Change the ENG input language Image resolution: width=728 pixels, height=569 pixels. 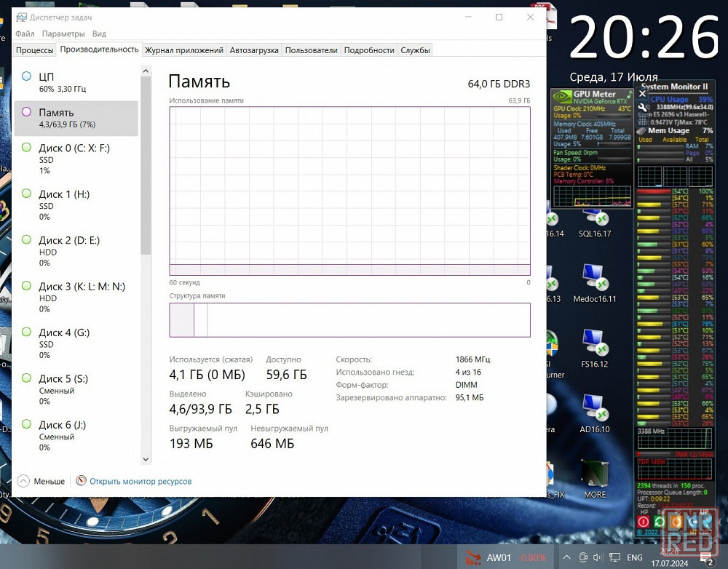(x=635, y=557)
